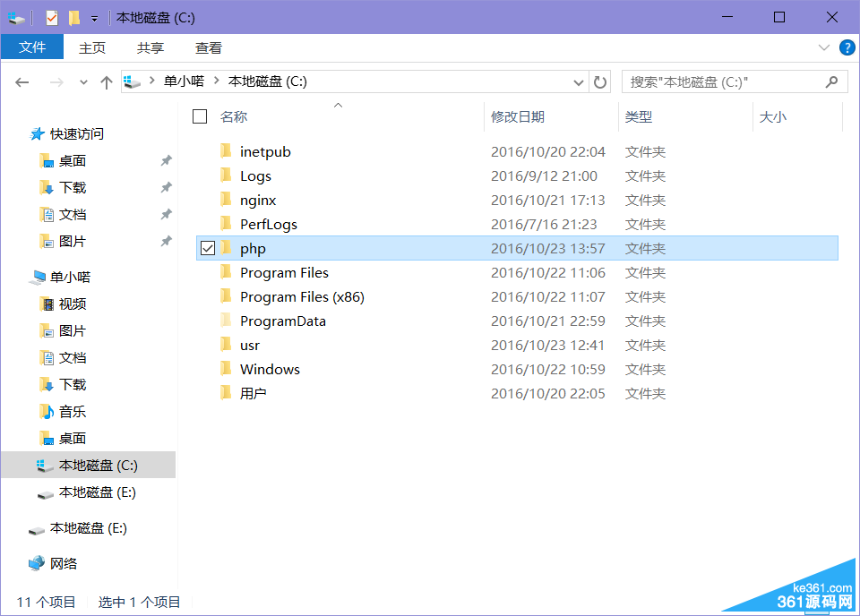The height and width of the screenshot is (616, 860).
Task: Select the usr folder icon
Action: [x=226, y=344]
